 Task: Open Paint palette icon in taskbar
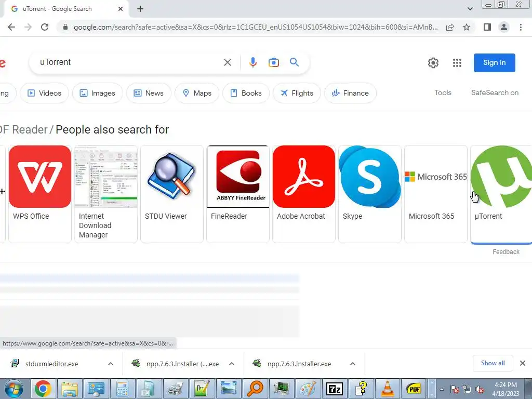308,389
